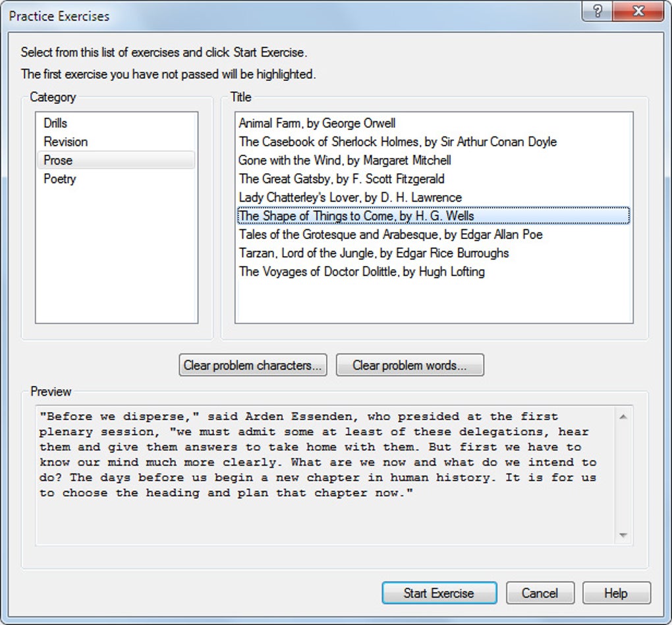Select the Prose category
The width and height of the screenshot is (672, 625).
[x=116, y=160]
